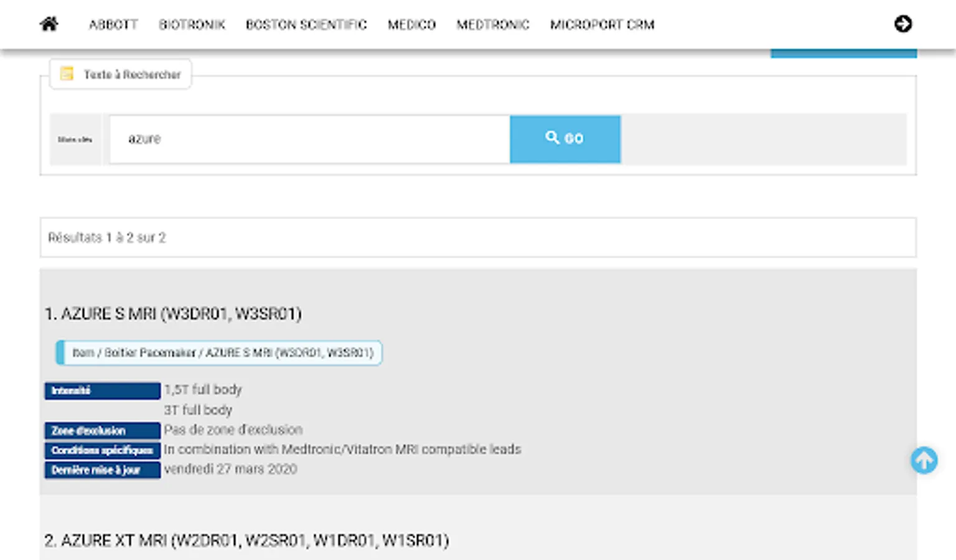Viewport: 956px width, 560px height.
Task: Open result 2 AZURE XT MRI title
Action: tap(246, 540)
